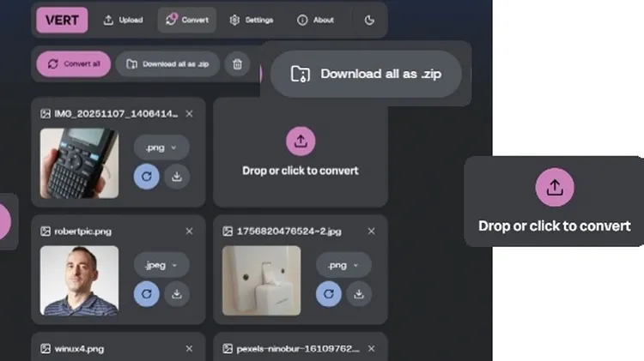Download the converted IMG_20251107 file

pyautogui.click(x=177, y=176)
